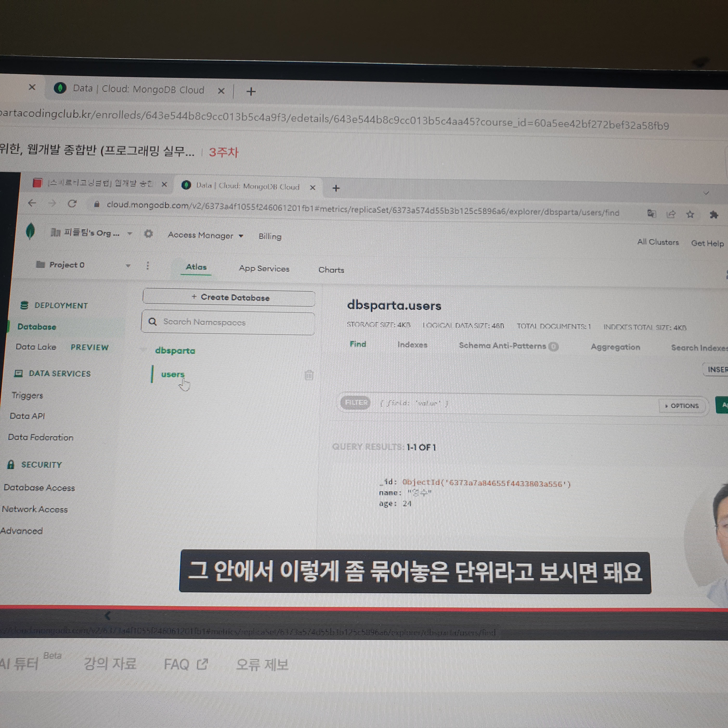Screen dimensions: 728x728
Task: Open organization settings gear icon
Action: click(149, 234)
